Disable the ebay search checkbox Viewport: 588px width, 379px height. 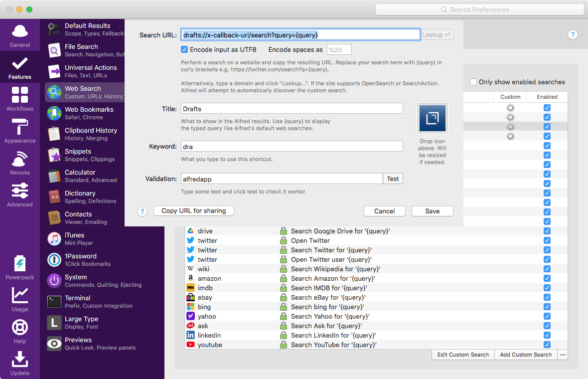(x=547, y=297)
